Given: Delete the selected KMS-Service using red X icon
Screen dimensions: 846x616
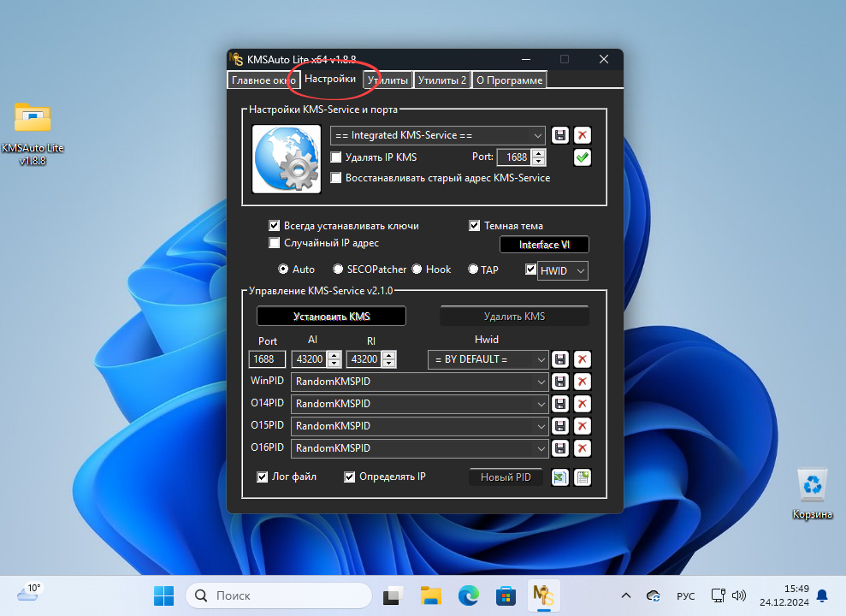Looking at the screenshot, I should click(582, 135).
